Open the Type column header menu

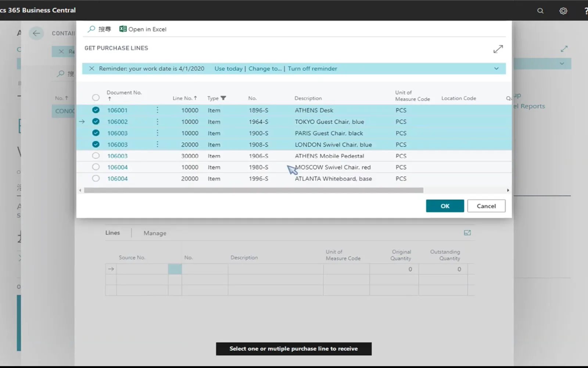pos(213,98)
